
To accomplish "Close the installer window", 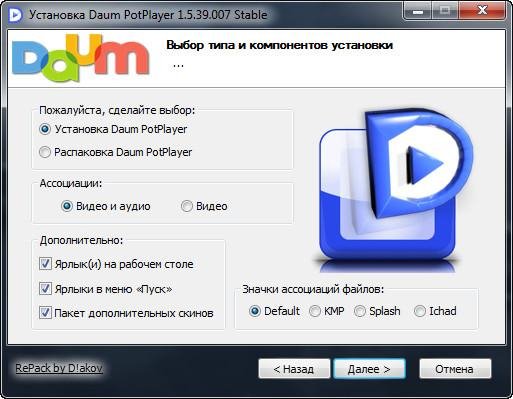I will (482, 11).
